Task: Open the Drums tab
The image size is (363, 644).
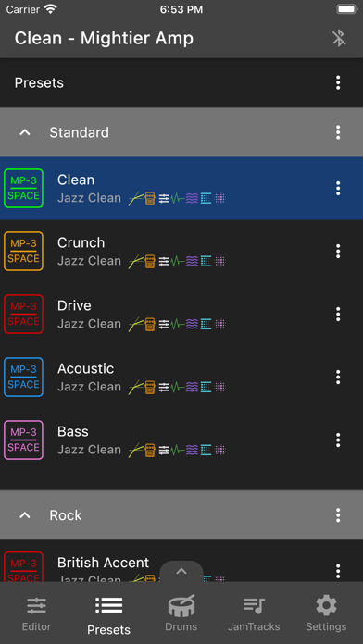Action: pyautogui.click(x=181, y=613)
